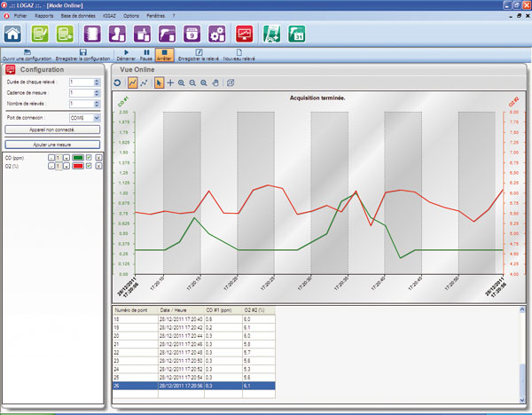Open the purple notebook icon

coord(92,34)
